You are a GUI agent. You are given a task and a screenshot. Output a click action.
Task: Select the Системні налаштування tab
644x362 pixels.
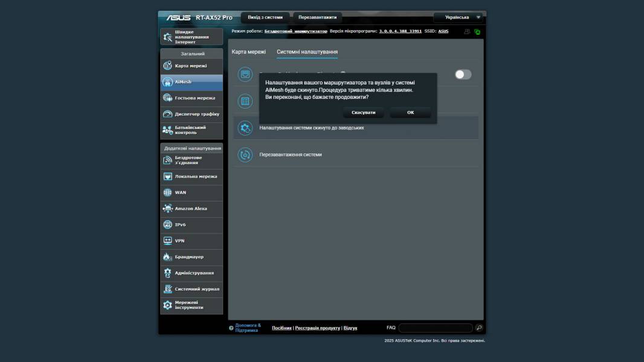pyautogui.click(x=307, y=52)
